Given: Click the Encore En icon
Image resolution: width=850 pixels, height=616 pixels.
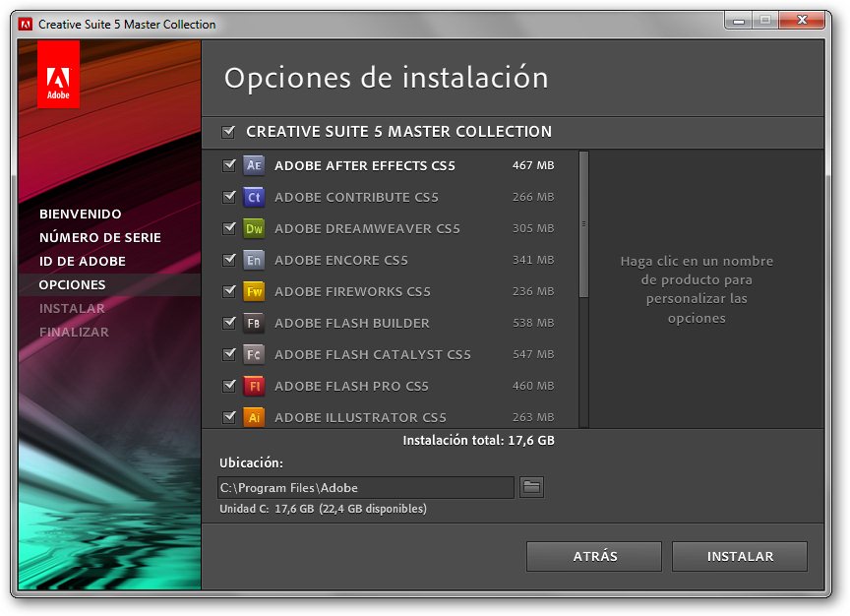Looking at the screenshot, I should (254, 260).
